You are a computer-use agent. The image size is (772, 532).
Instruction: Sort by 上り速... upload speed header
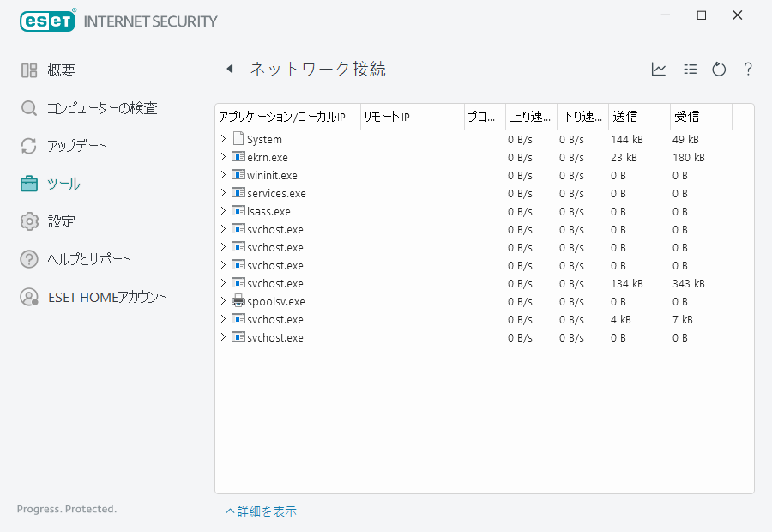point(531,117)
